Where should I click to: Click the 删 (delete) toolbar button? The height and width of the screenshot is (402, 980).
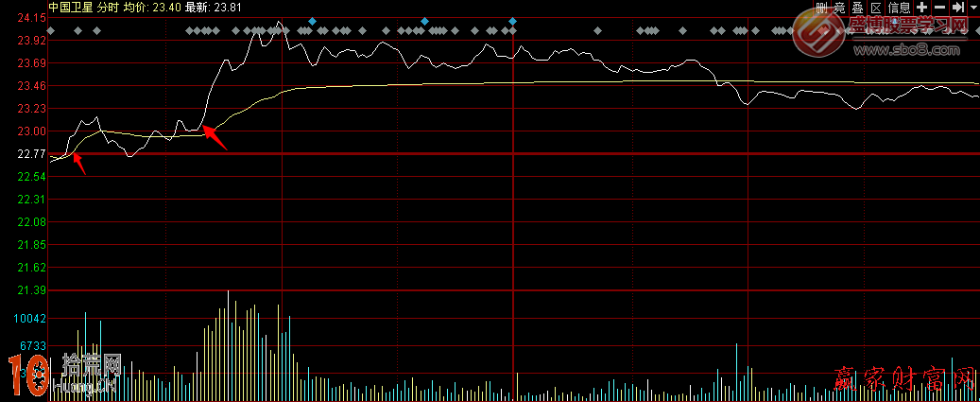tap(822, 8)
